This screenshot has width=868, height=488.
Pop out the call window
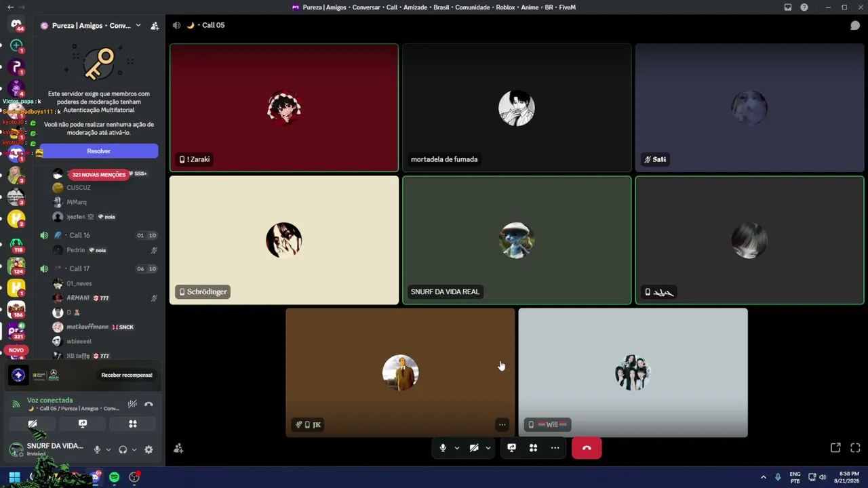(x=835, y=448)
